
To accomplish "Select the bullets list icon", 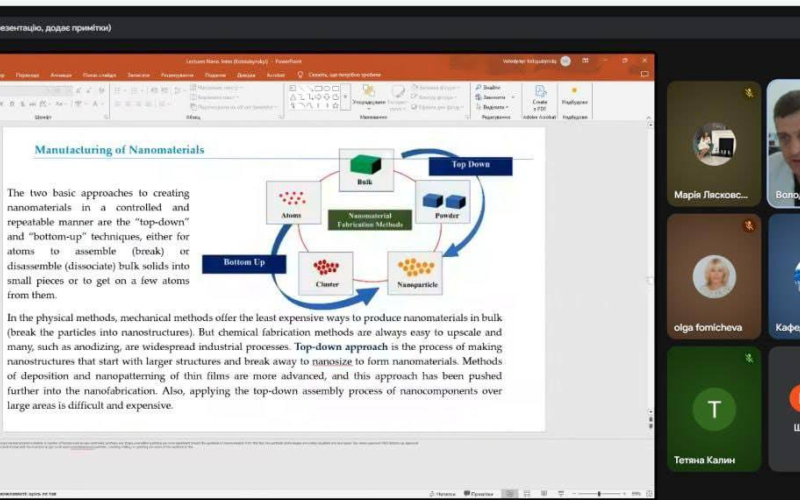I will point(119,90).
